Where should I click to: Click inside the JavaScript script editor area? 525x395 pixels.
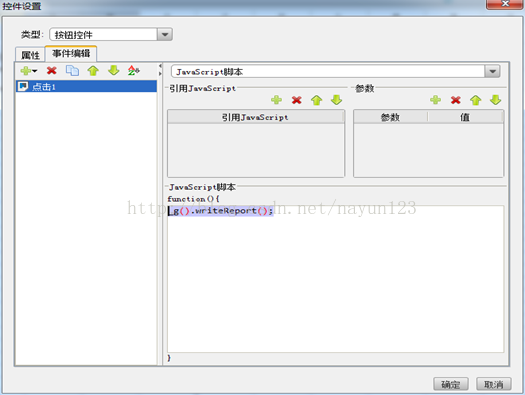coord(335,279)
